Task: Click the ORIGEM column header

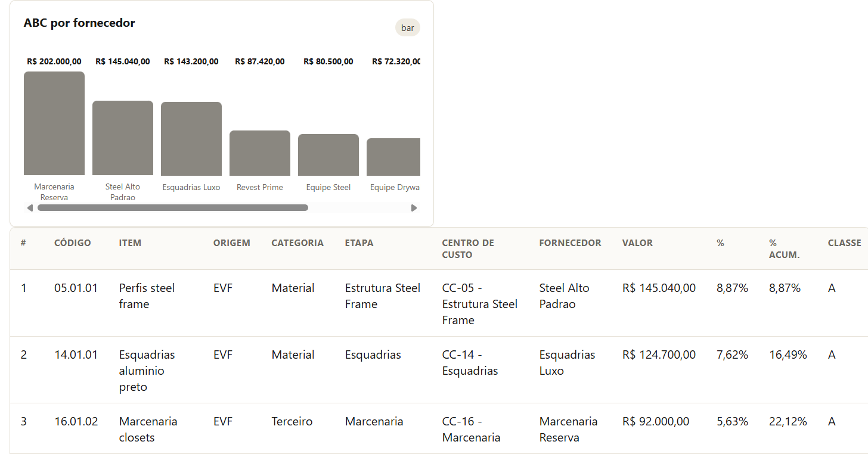Action: point(232,243)
